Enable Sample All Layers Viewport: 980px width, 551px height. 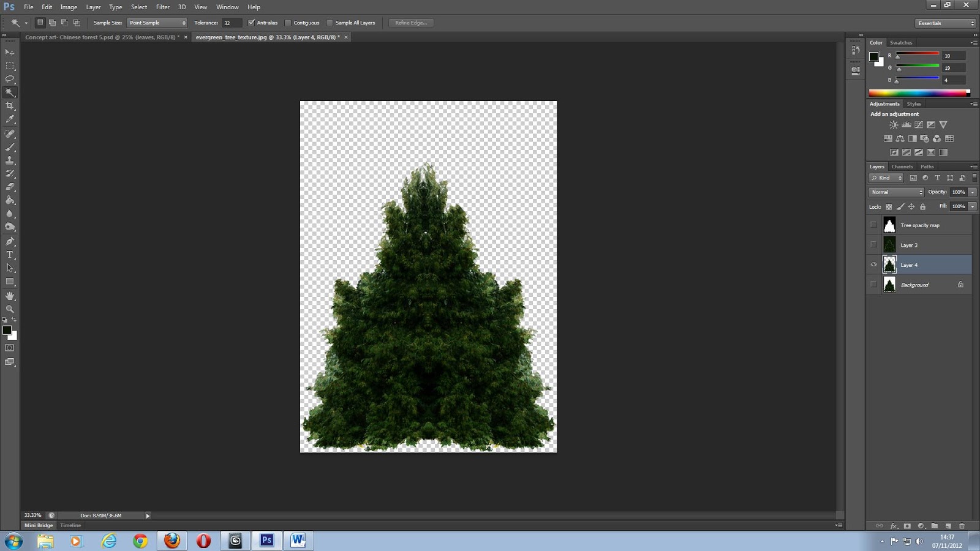[330, 23]
